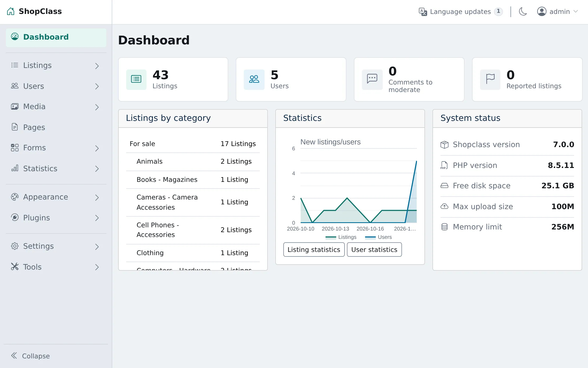Click the Statistics bar chart sidebar icon
Screen dimensions: 588x368
[15, 168]
